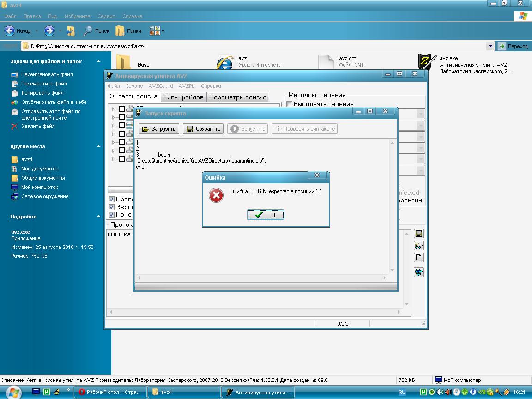Click the Up one folder icon
Viewport: 532px width, 399px height.
(71, 31)
